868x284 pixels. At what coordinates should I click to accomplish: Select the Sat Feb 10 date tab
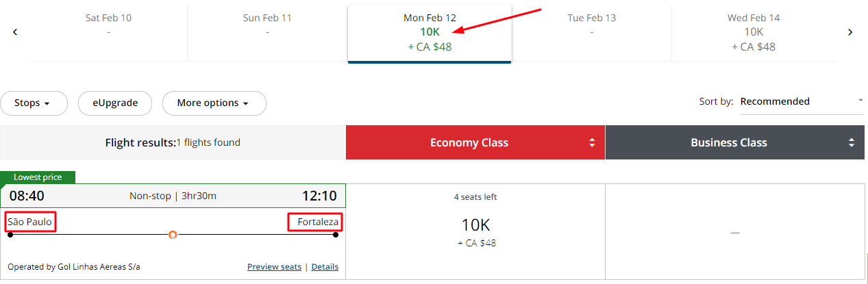click(x=108, y=32)
